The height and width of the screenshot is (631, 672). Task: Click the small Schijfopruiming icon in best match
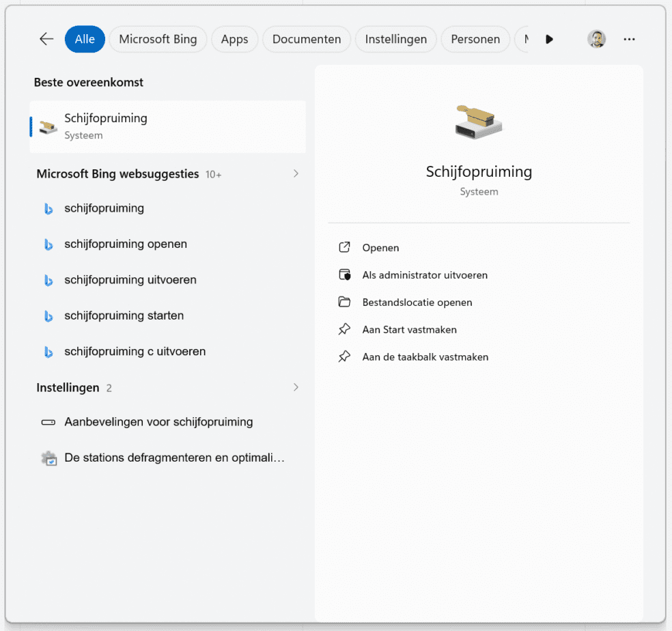pos(48,127)
